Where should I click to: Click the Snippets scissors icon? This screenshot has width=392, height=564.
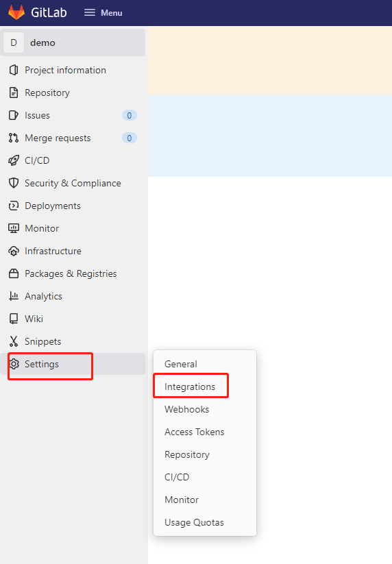14,341
